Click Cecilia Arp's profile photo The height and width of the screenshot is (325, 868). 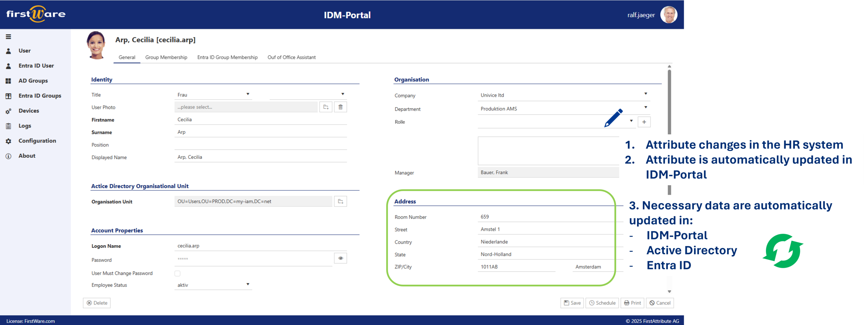point(96,45)
